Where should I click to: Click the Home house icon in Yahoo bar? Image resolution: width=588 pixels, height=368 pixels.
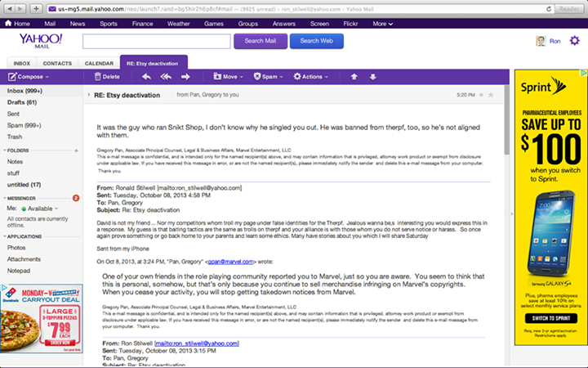coord(8,23)
